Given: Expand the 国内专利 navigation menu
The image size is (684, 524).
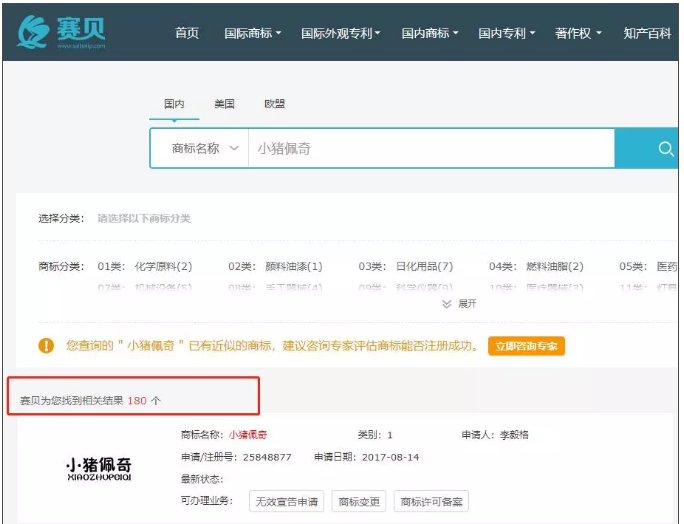Looking at the screenshot, I should pos(506,33).
